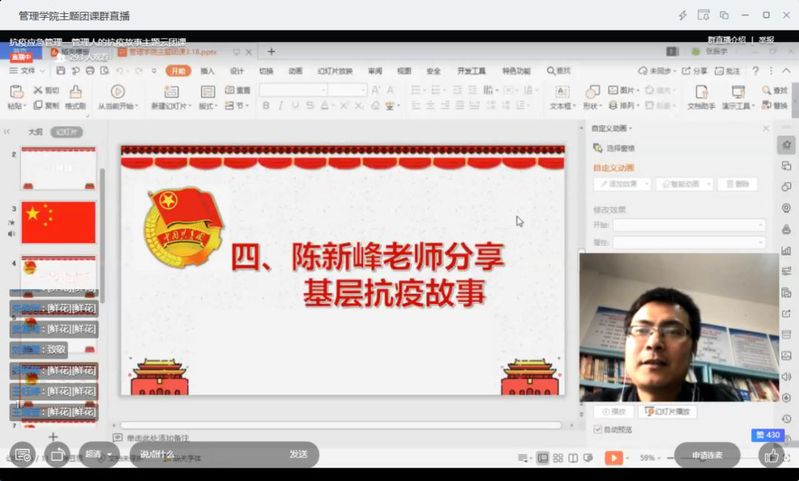Toggle Italic formatting
The image size is (799, 481).
click(280, 105)
